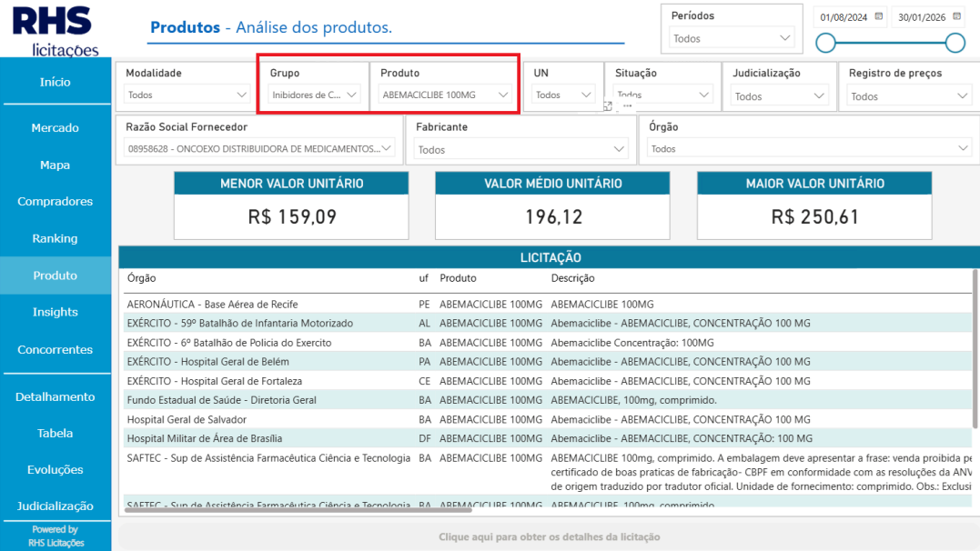Open the Evoluções page
Image resolution: width=980 pixels, height=551 pixels.
coord(56,469)
